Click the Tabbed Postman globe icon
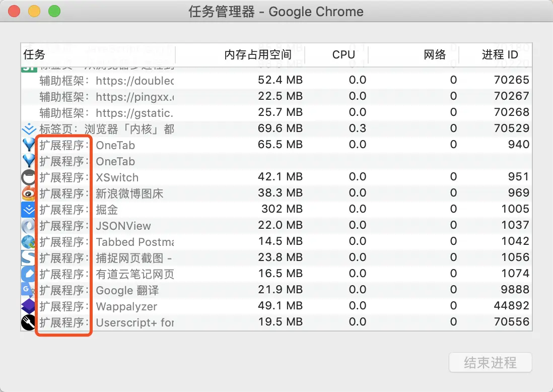 [29, 242]
